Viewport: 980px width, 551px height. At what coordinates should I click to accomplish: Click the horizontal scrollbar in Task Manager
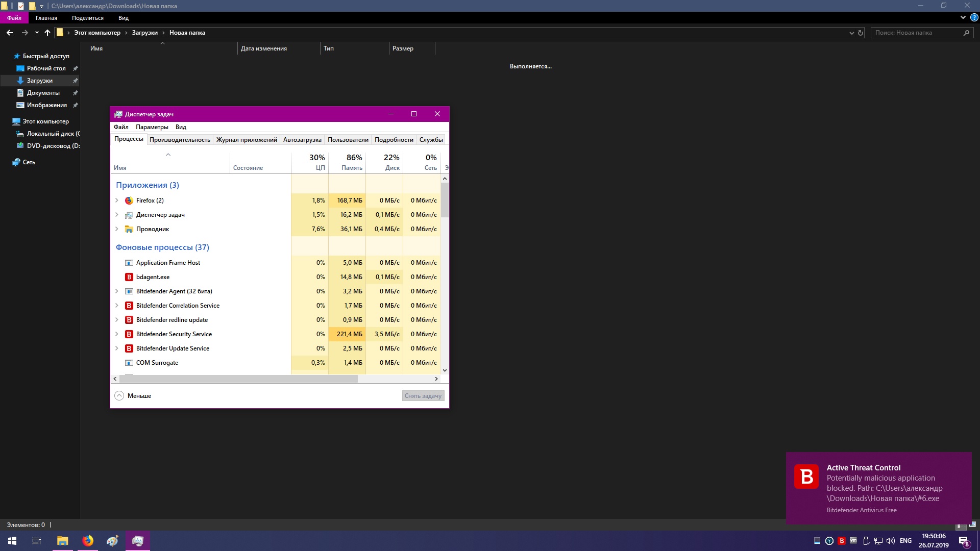[238, 379]
